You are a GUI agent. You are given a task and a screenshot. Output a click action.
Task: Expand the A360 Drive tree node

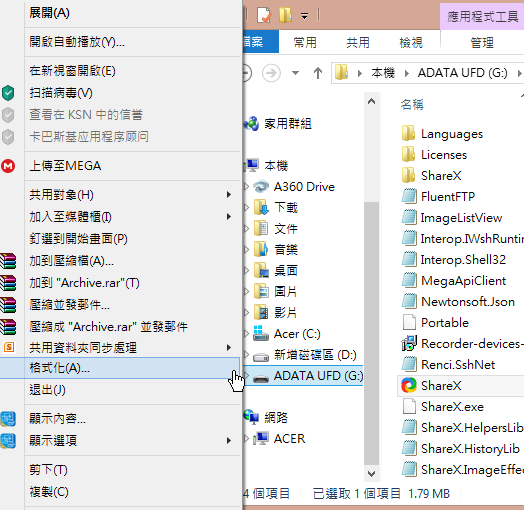coord(247,187)
